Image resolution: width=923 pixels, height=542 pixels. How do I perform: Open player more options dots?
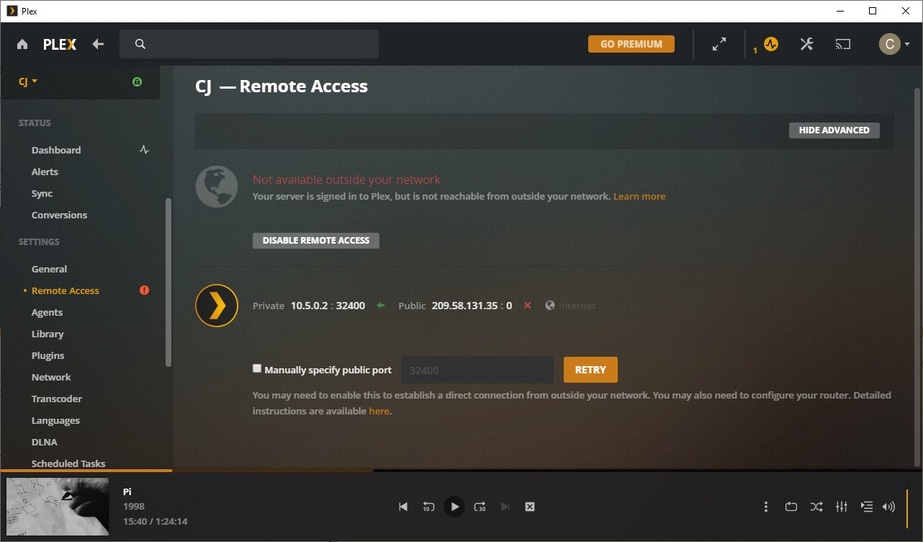coord(766,507)
